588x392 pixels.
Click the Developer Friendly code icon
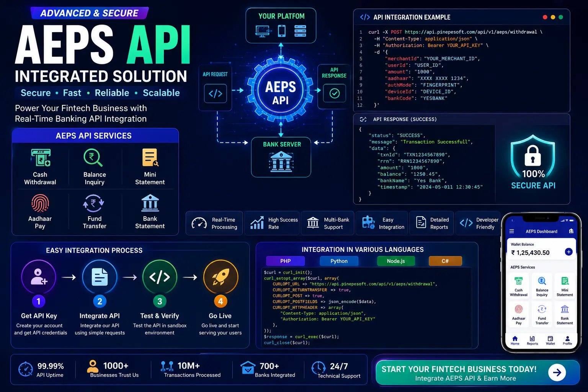point(466,223)
